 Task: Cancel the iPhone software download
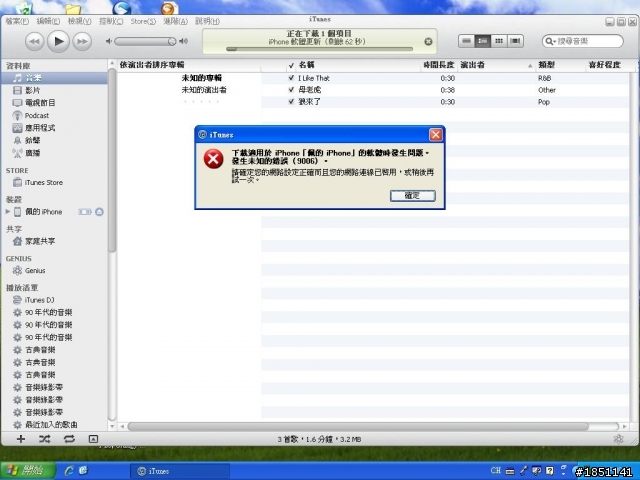[428, 41]
